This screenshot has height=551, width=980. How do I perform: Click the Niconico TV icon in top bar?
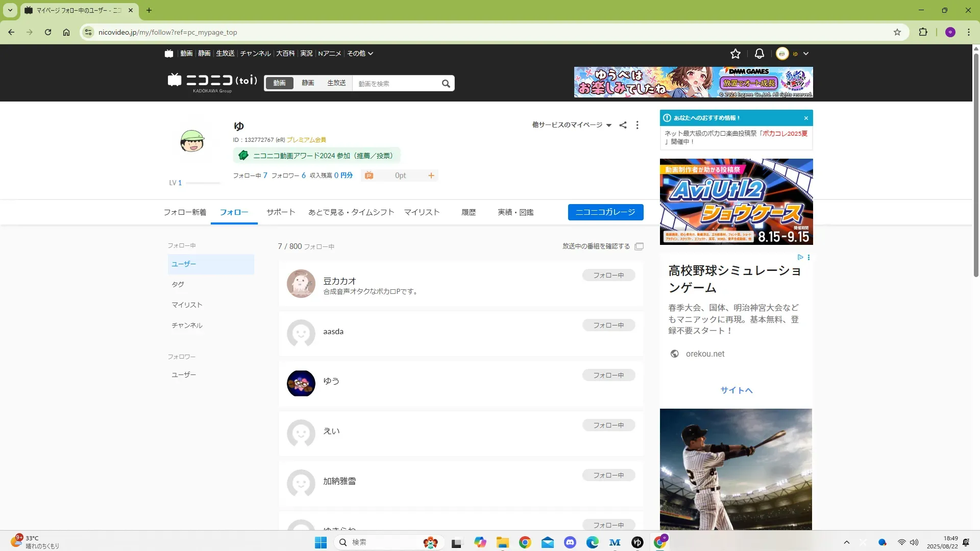coord(169,54)
